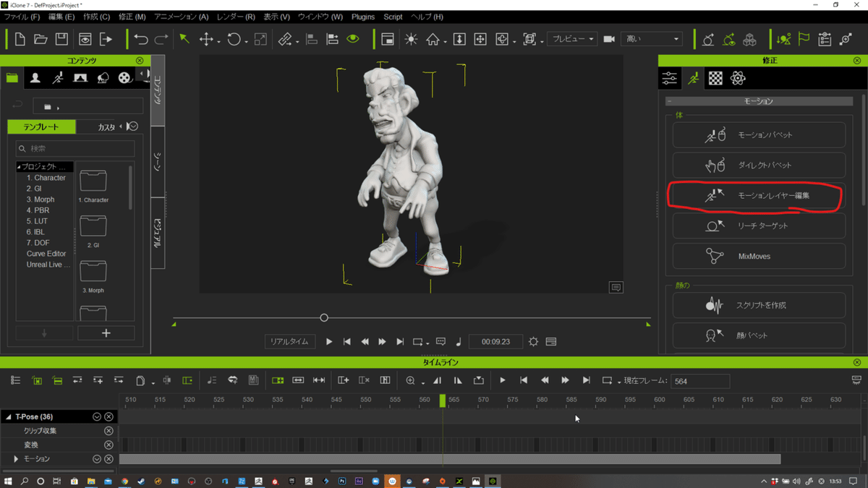Viewport: 868px width, 488px height.
Task: Open the physics atom tab
Action: 738,78
